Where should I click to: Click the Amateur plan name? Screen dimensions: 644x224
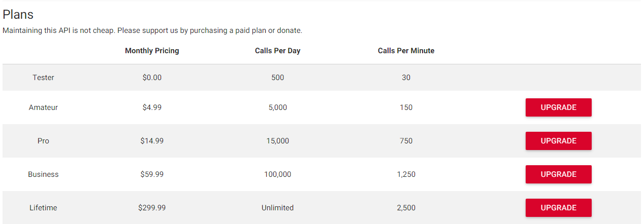point(43,107)
